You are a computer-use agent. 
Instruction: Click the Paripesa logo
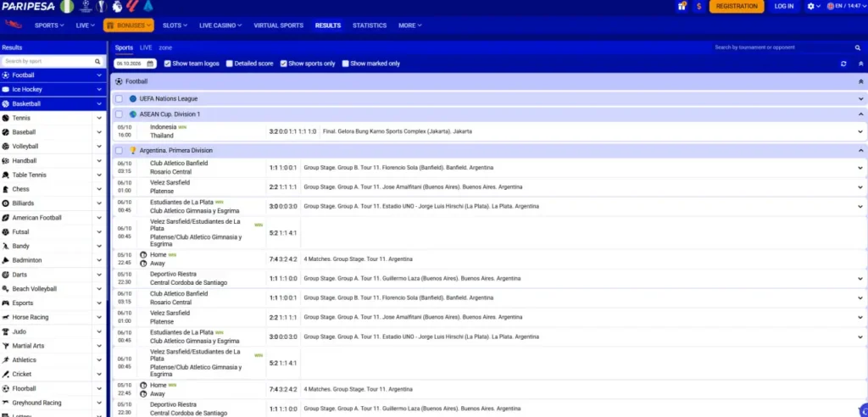click(x=28, y=6)
